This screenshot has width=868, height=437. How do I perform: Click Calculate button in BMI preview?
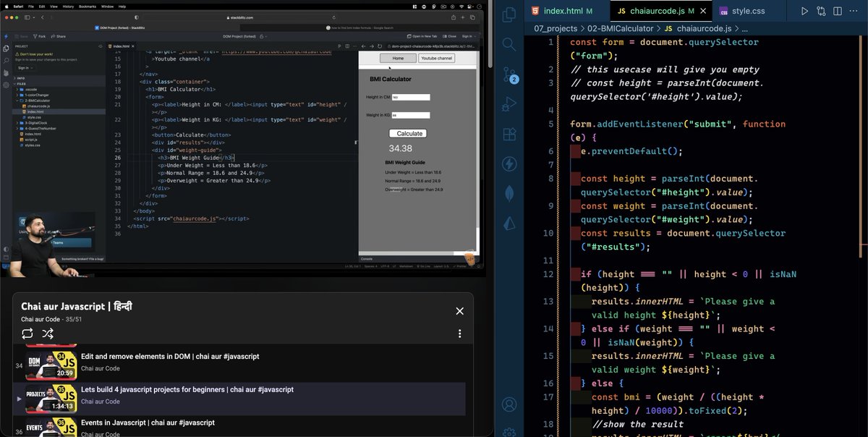pyautogui.click(x=409, y=134)
